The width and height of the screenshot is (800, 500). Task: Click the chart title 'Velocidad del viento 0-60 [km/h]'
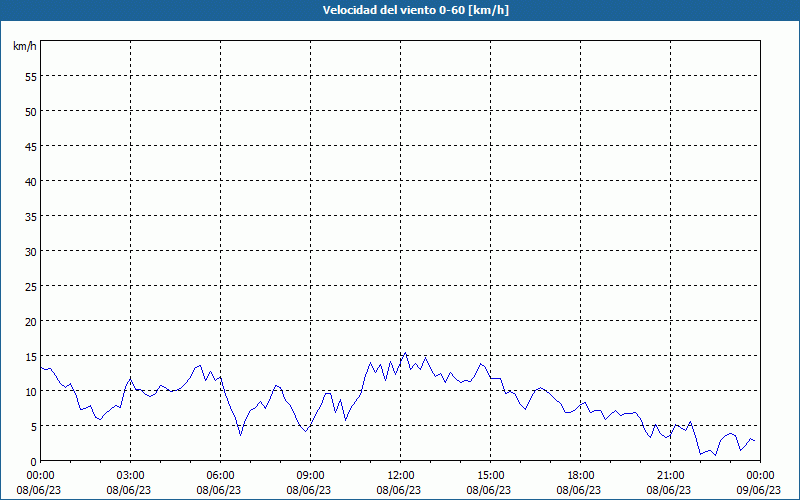(416, 10)
